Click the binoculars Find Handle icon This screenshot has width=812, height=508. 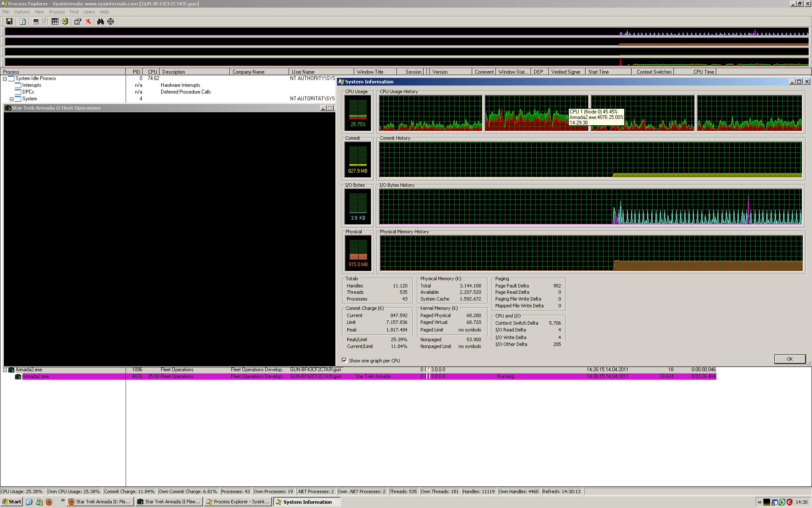click(100, 22)
